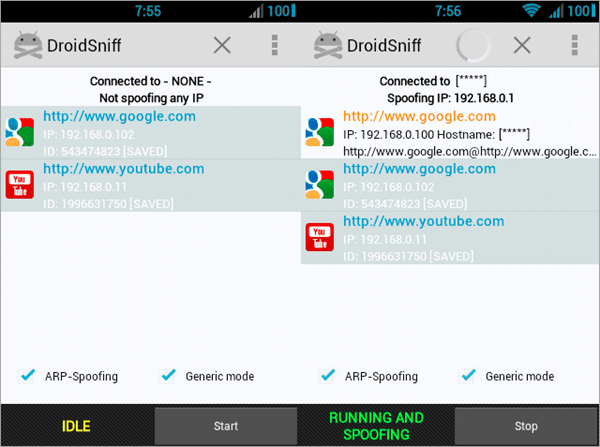Tap the circular loading spinner
Viewport: 600px width, 447px height.
tap(473, 45)
